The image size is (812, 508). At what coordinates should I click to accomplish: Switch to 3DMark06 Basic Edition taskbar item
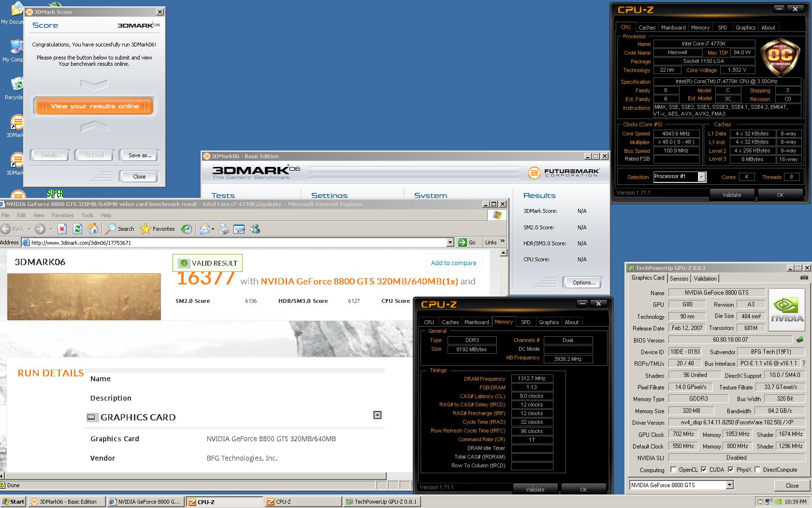[67, 502]
